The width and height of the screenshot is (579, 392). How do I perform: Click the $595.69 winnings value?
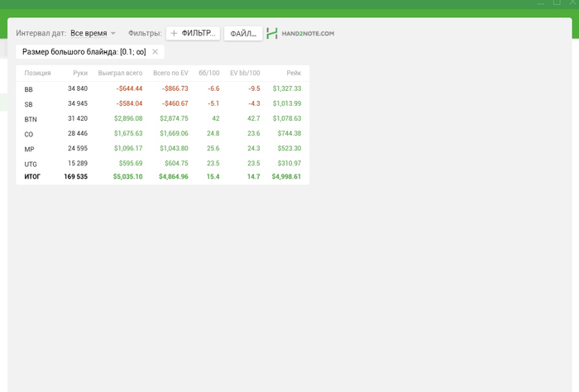131,163
